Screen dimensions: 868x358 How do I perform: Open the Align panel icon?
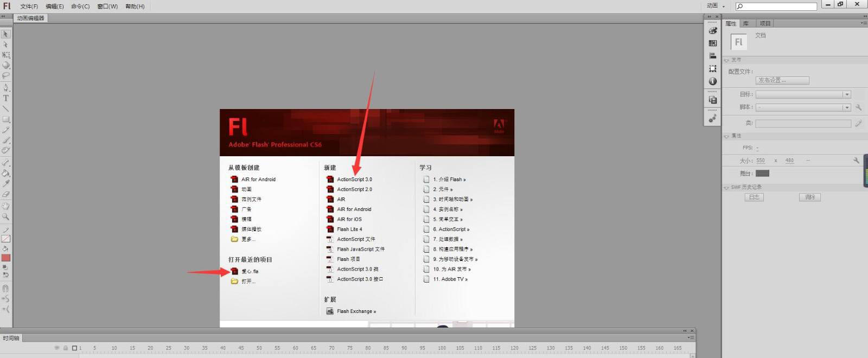pos(713,56)
